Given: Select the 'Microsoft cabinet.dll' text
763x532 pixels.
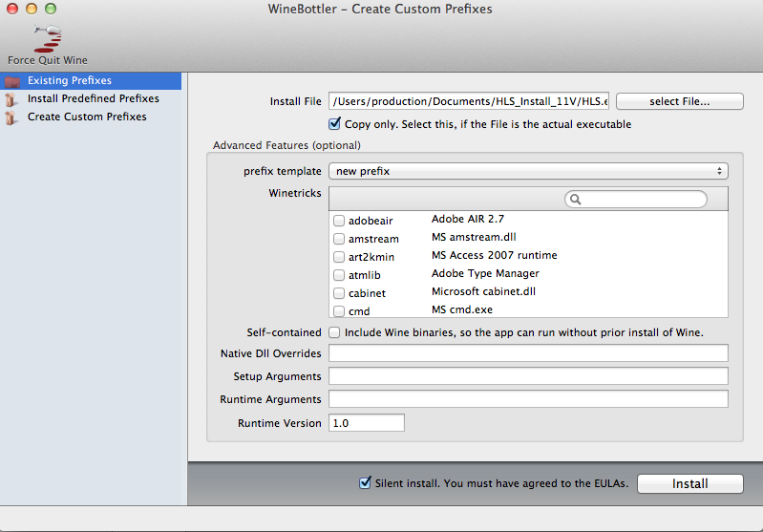Looking at the screenshot, I should pos(483,291).
